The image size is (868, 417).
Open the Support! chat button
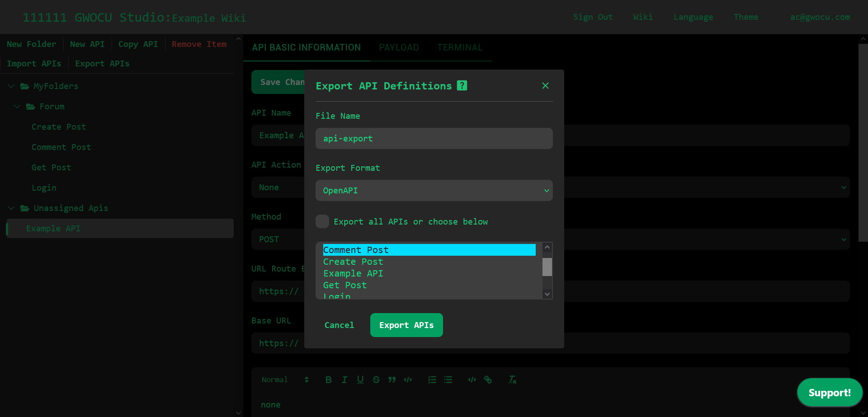click(830, 393)
